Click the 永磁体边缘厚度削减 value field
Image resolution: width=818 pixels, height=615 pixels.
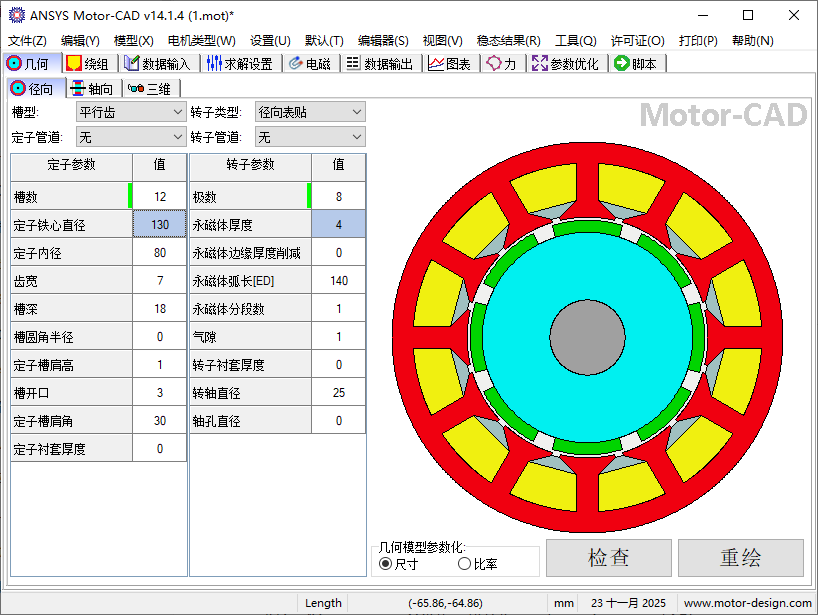click(x=339, y=253)
